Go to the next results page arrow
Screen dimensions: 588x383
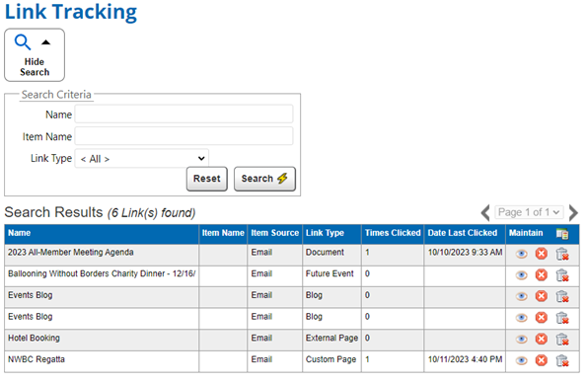tap(573, 212)
